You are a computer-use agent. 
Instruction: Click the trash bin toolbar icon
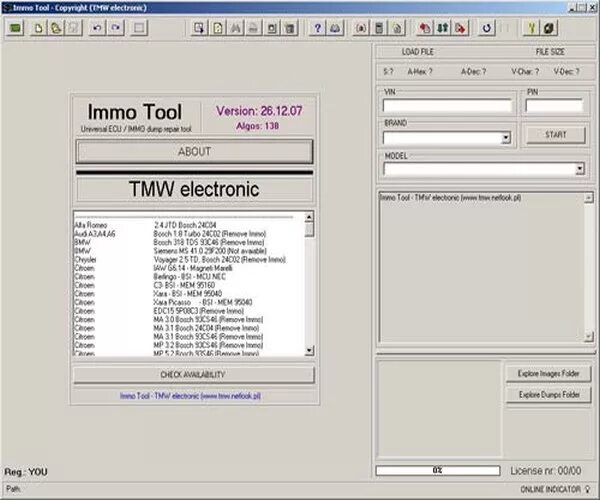point(290,28)
